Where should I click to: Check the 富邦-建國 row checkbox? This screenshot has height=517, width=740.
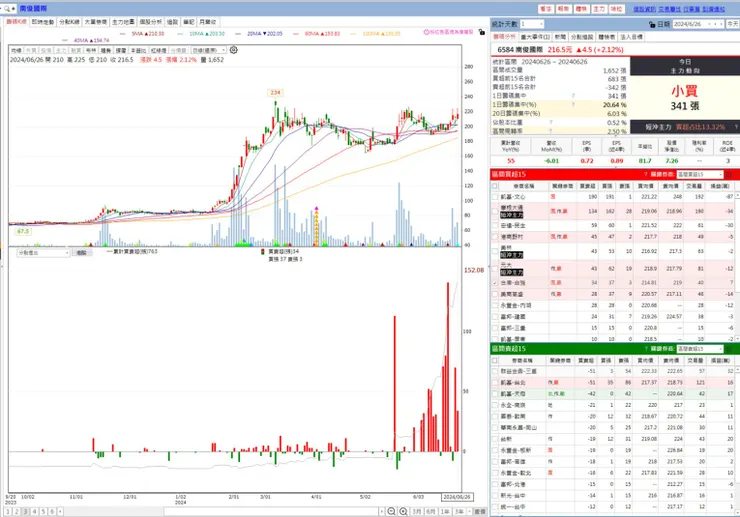(495, 317)
